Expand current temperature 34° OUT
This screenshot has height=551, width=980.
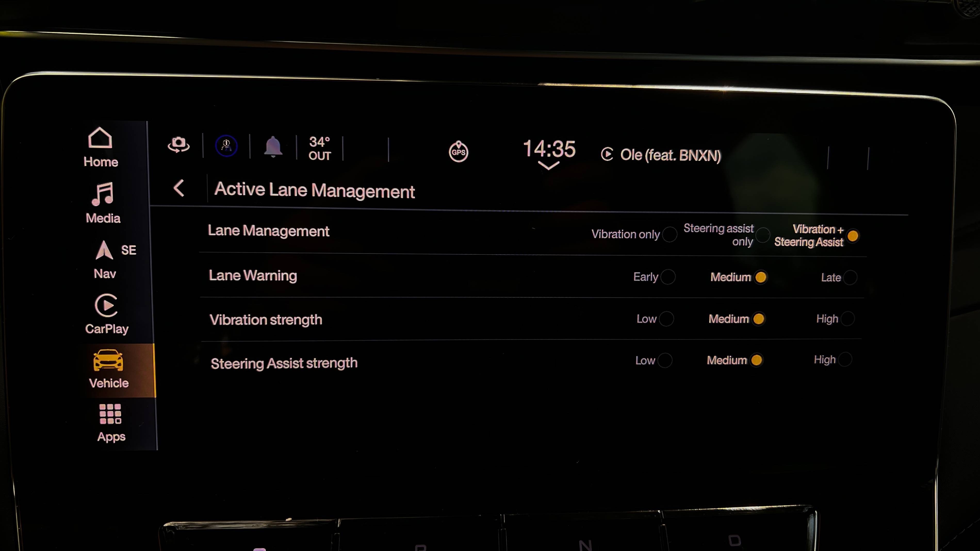coord(320,147)
